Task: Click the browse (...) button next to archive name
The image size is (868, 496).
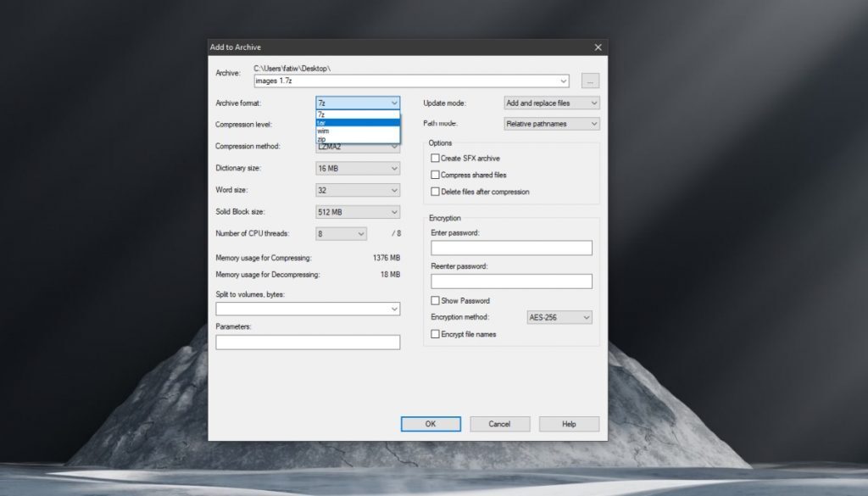Action: pos(589,80)
